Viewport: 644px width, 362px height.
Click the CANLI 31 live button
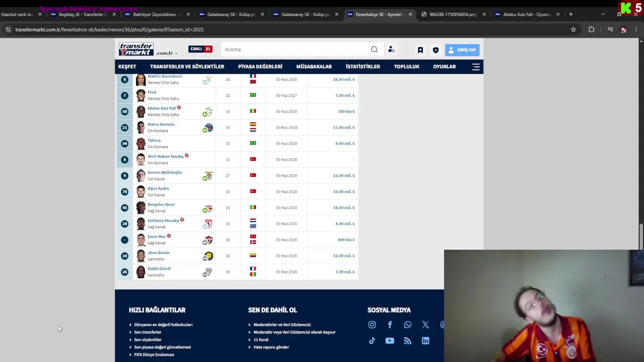[200, 49]
